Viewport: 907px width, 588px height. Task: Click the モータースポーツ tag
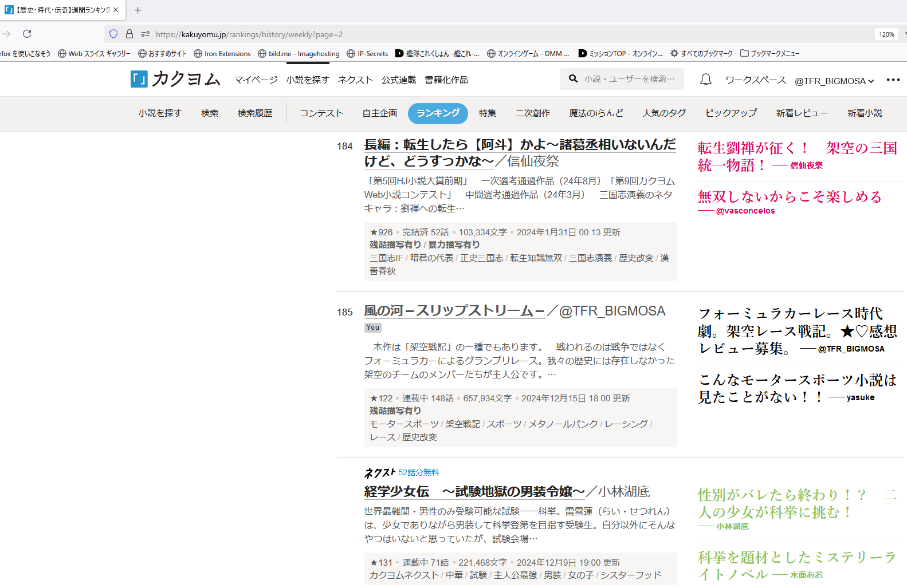(404, 424)
